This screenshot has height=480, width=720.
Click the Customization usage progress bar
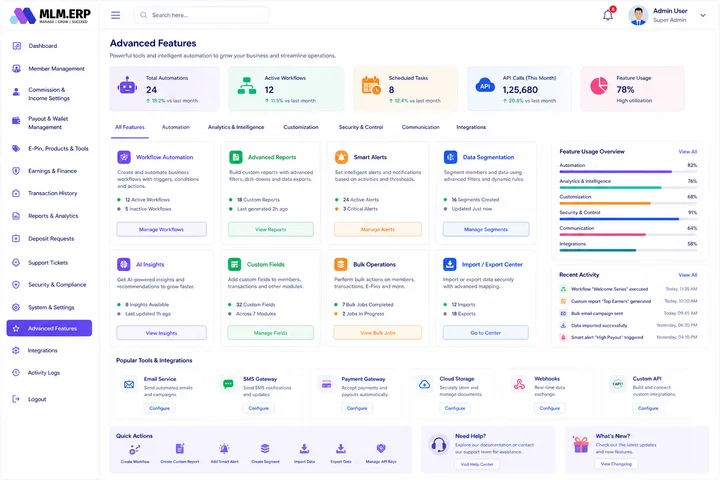628,203
